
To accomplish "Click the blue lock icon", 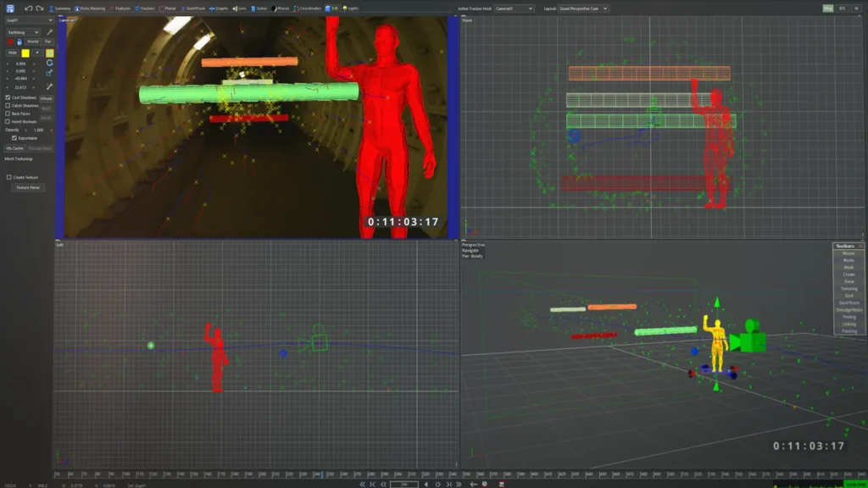I will tap(19, 42).
